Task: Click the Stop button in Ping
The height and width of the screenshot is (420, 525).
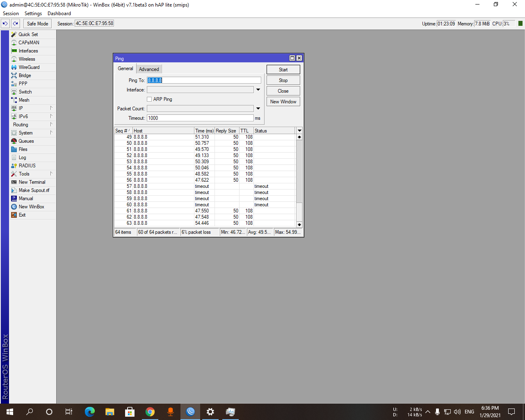Action: [x=283, y=80]
